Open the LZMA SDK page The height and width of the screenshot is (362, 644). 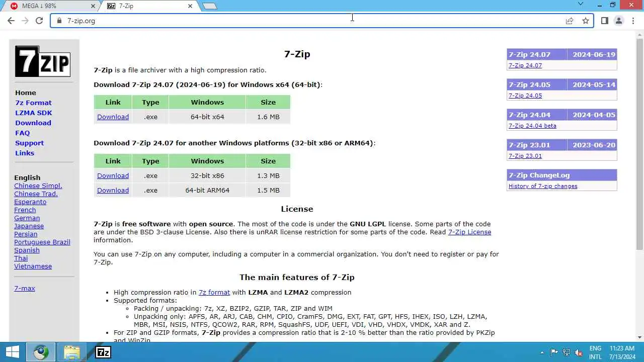[x=34, y=113]
